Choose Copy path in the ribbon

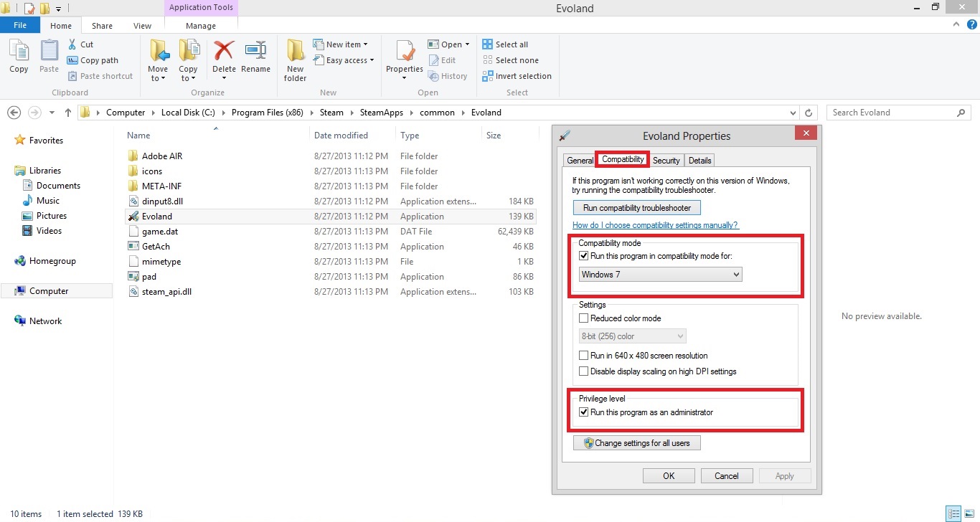coord(93,60)
